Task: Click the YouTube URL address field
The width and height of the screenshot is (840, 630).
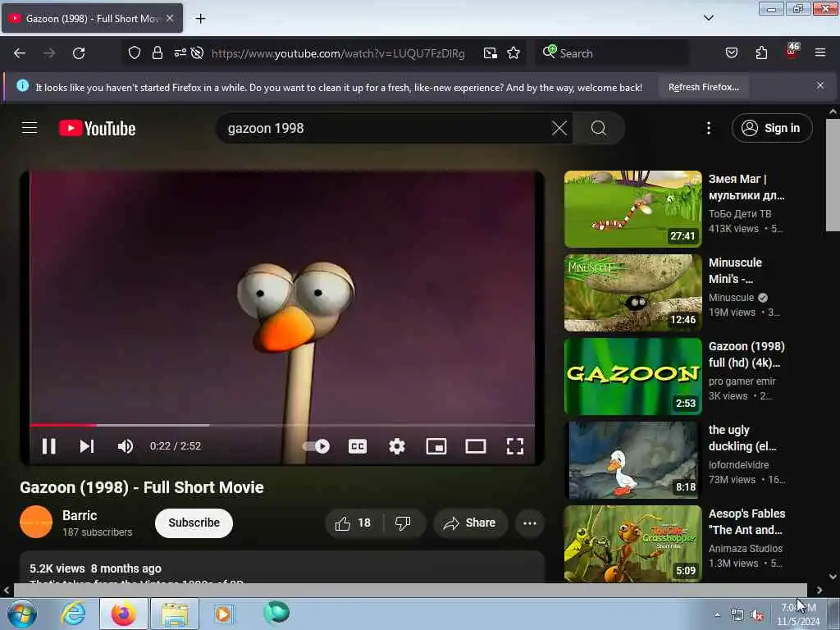Action: (x=338, y=53)
